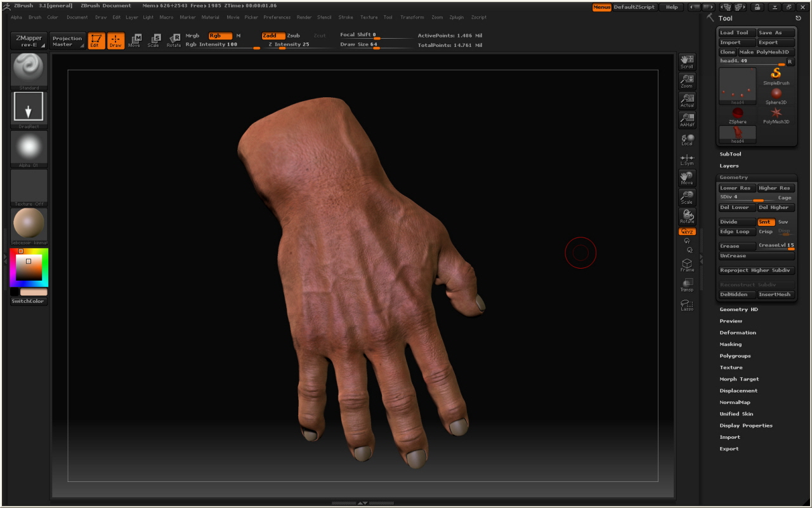
Task: Activate the Lasso selection icon
Action: tap(687, 304)
